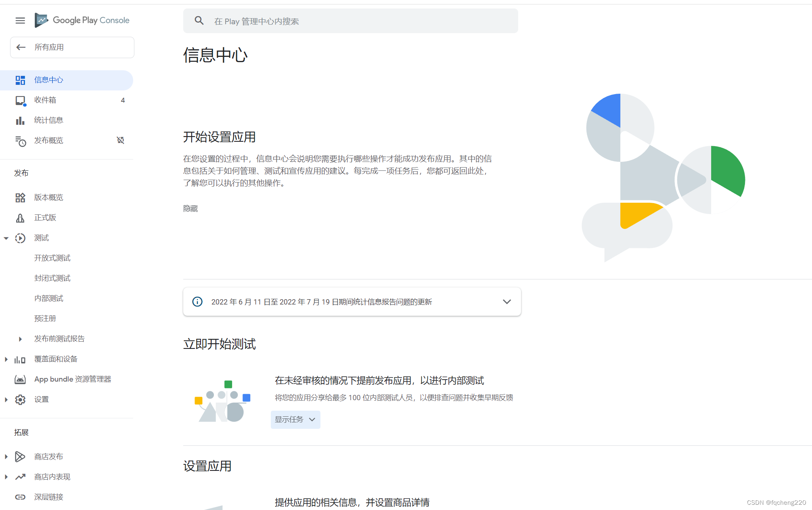Viewport: 812px width, 510px height.
Task: Click the App bundle 资源管理器 icon
Action: pyautogui.click(x=19, y=379)
